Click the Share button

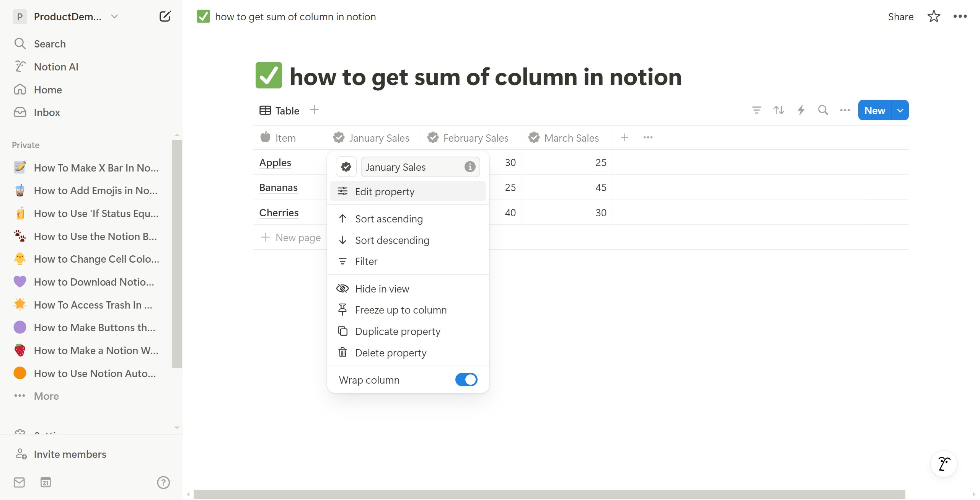click(x=900, y=16)
